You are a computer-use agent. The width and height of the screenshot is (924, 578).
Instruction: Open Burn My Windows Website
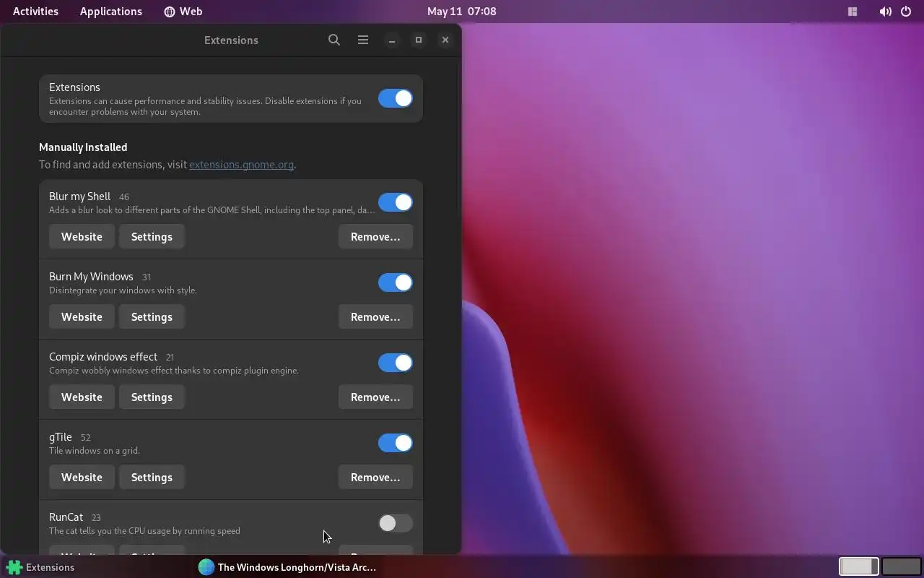(x=82, y=317)
